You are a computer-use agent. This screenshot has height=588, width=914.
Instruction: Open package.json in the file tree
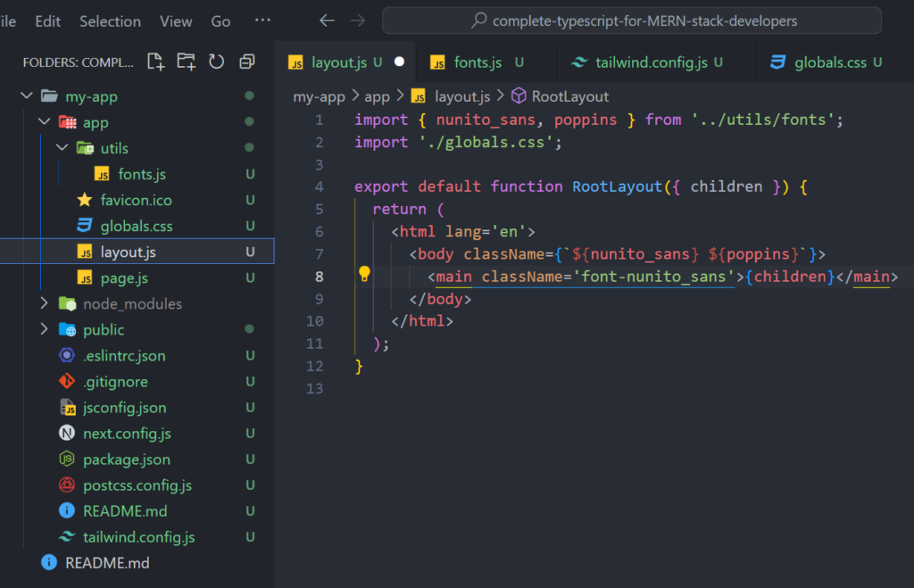126,460
